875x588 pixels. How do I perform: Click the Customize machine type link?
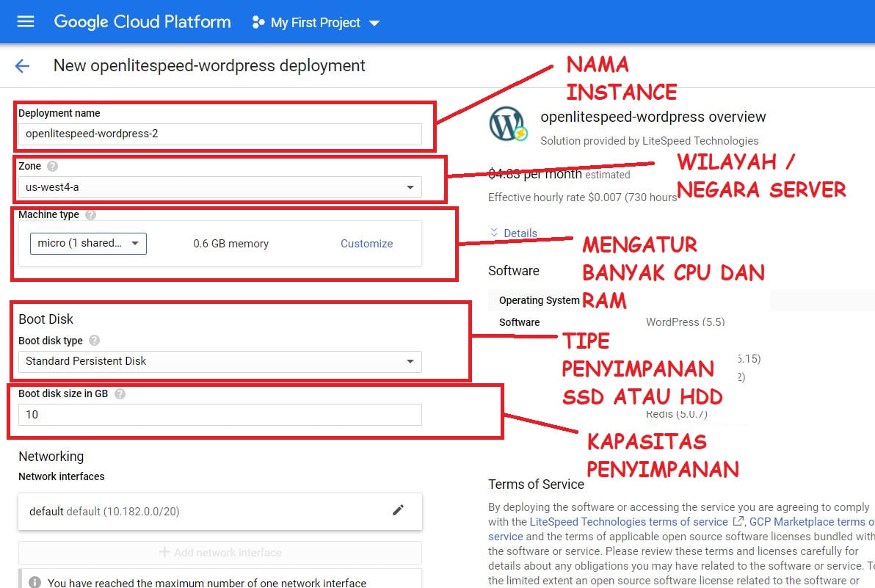(366, 244)
